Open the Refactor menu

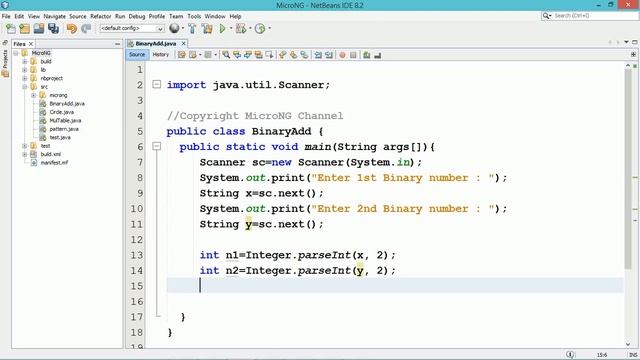click(x=100, y=16)
